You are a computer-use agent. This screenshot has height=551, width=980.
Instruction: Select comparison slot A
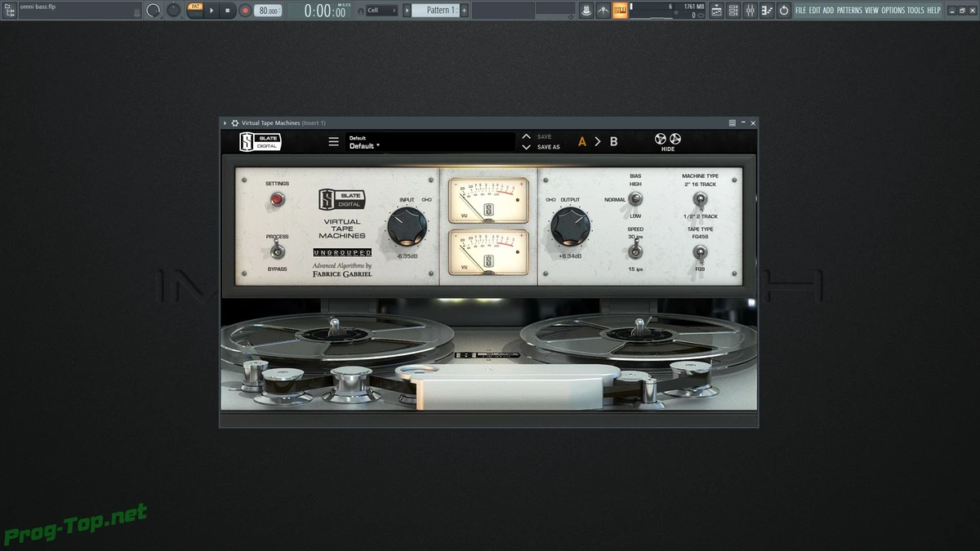[582, 141]
